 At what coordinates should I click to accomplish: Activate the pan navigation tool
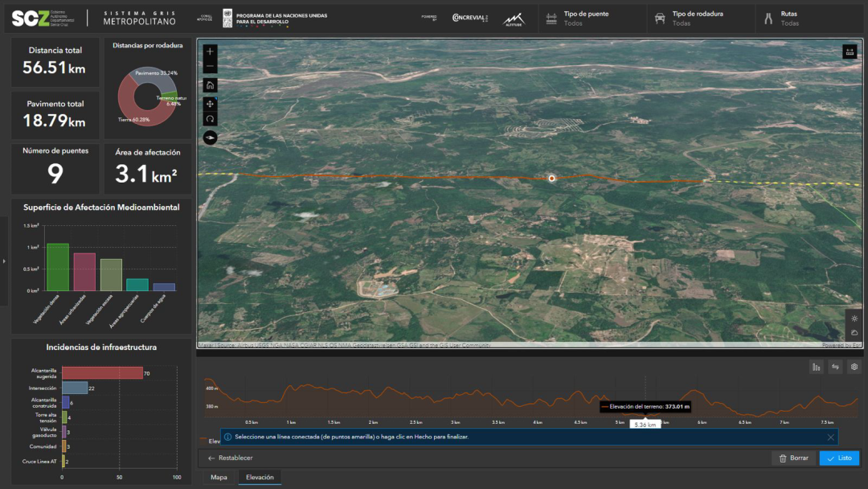(x=210, y=104)
